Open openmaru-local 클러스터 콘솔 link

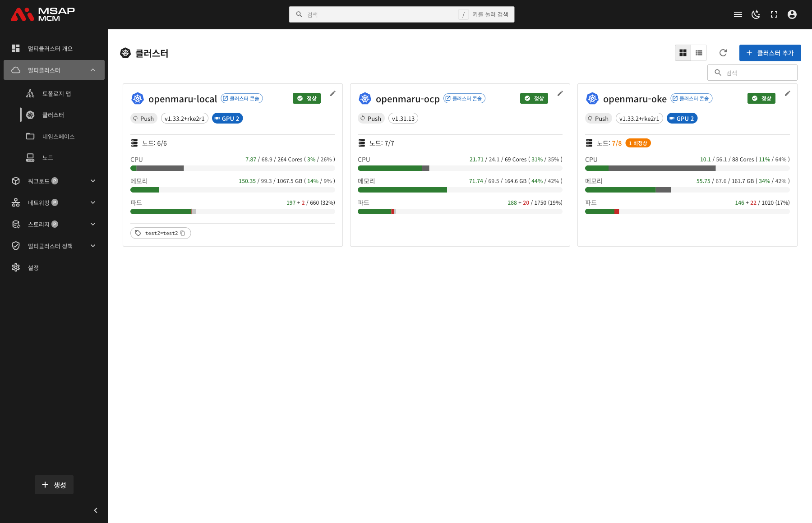(242, 98)
